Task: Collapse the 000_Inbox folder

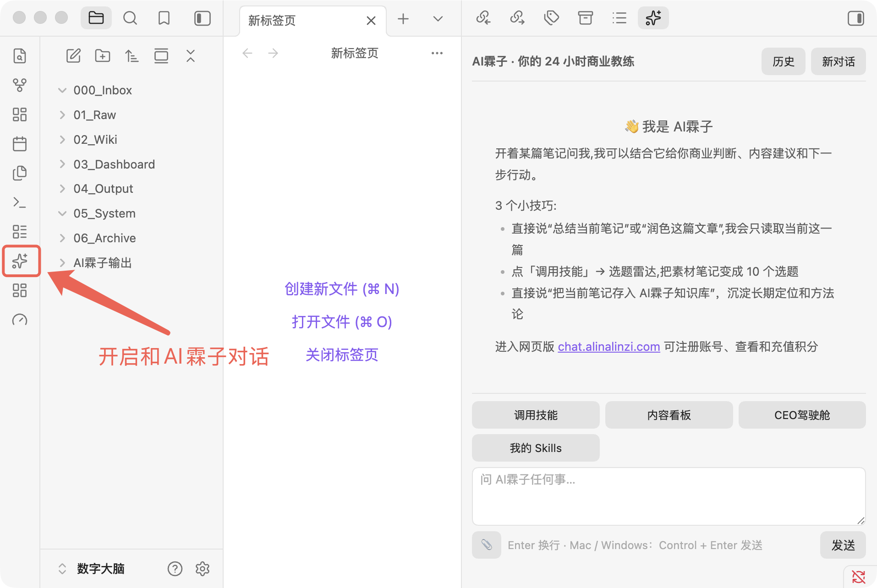Action: pos(62,90)
